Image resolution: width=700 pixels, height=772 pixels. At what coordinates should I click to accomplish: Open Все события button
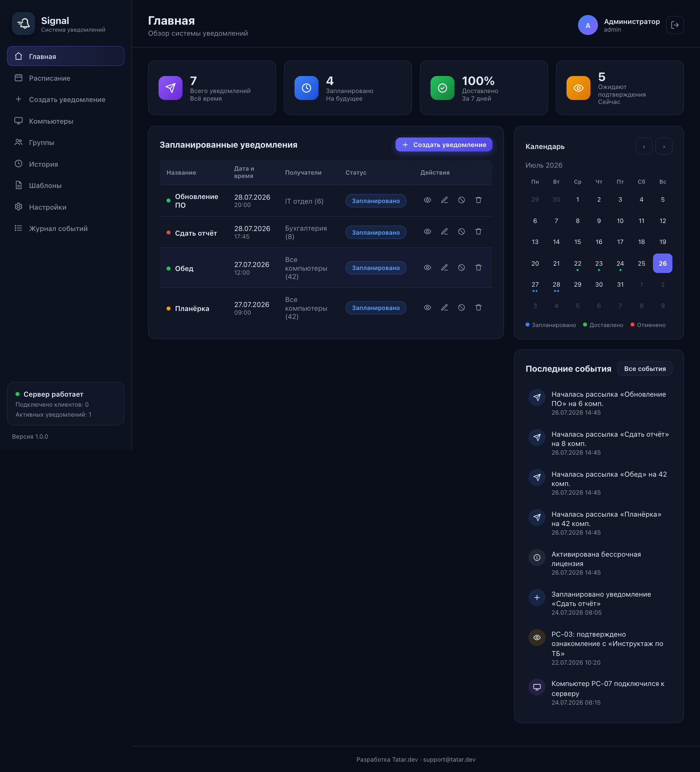[x=644, y=368]
